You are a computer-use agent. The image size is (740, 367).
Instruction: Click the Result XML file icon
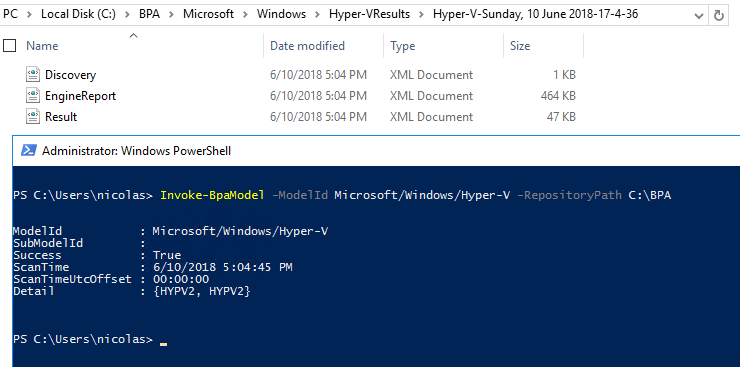(33, 117)
